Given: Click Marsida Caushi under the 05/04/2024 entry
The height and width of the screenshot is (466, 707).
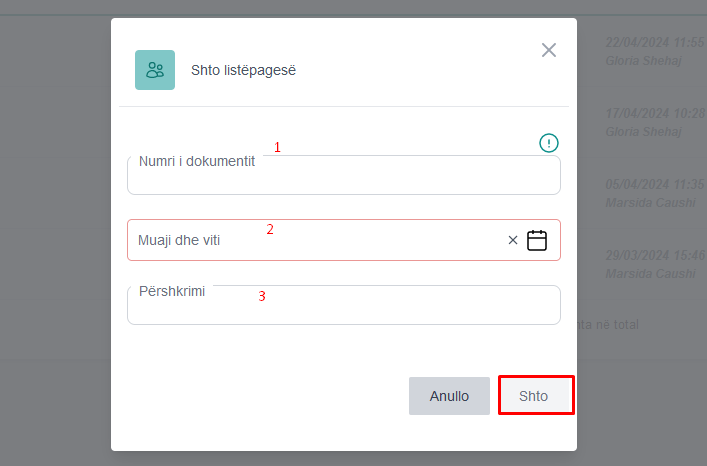Looking at the screenshot, I should coord(650,202).
